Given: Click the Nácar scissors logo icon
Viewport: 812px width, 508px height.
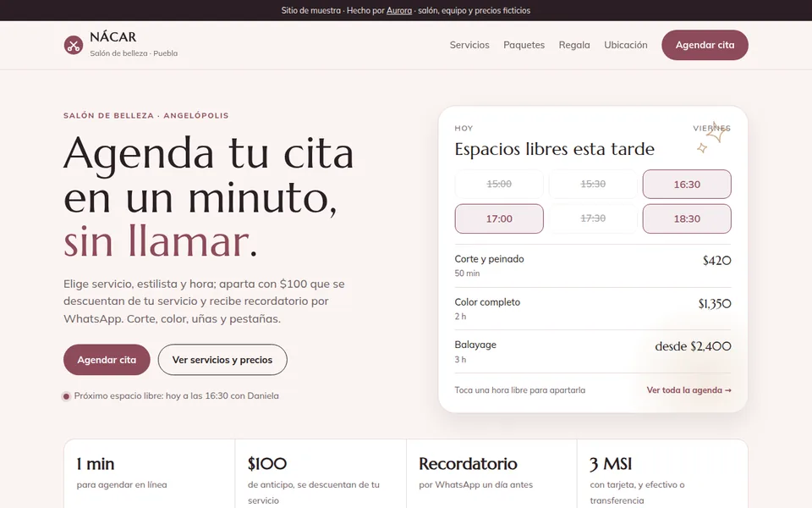Looking at the screenshot, I should pos(74,45).
